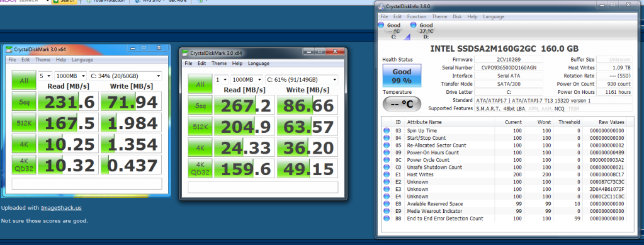Open Edit menu in middle CrystalDiskMark
The image size is (644, 245).
tap(201, 64)
